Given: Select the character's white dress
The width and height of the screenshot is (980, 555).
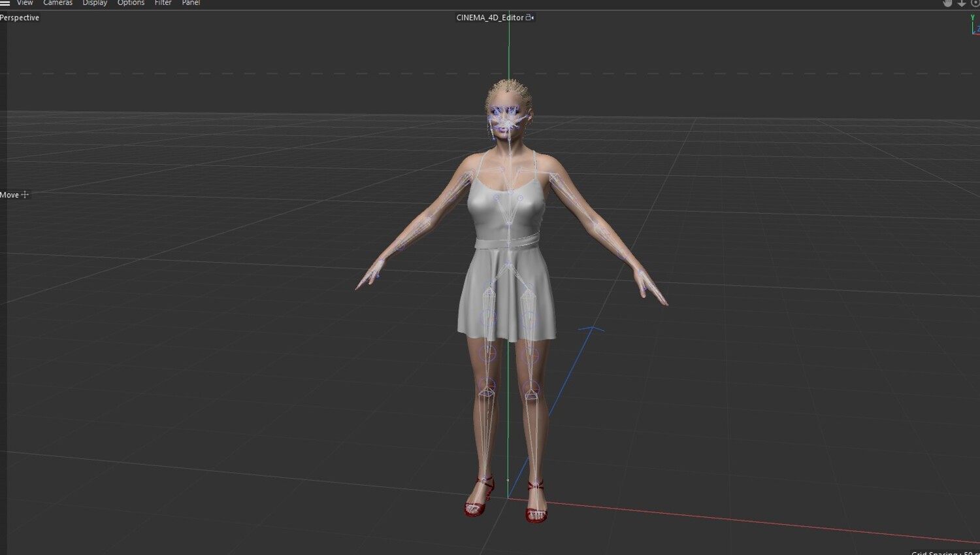Looking at the screenshot, I should click(x=507, y=252).
